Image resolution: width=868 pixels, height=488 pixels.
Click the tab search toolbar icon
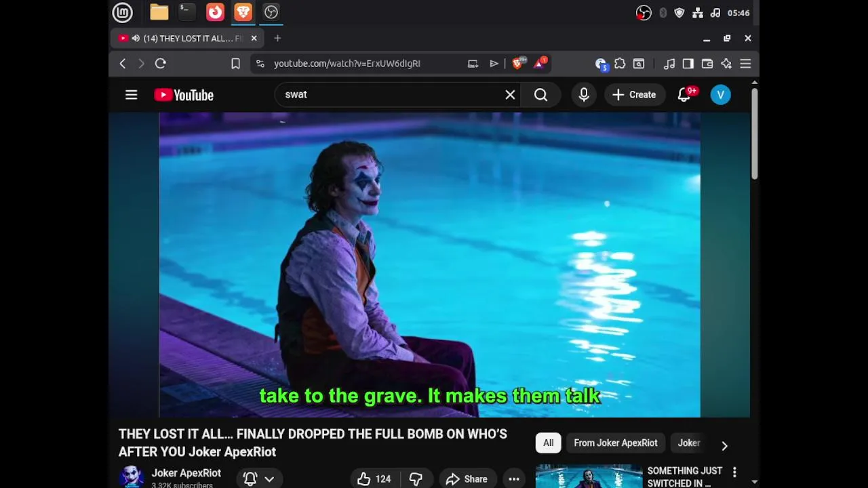point(639,64)
